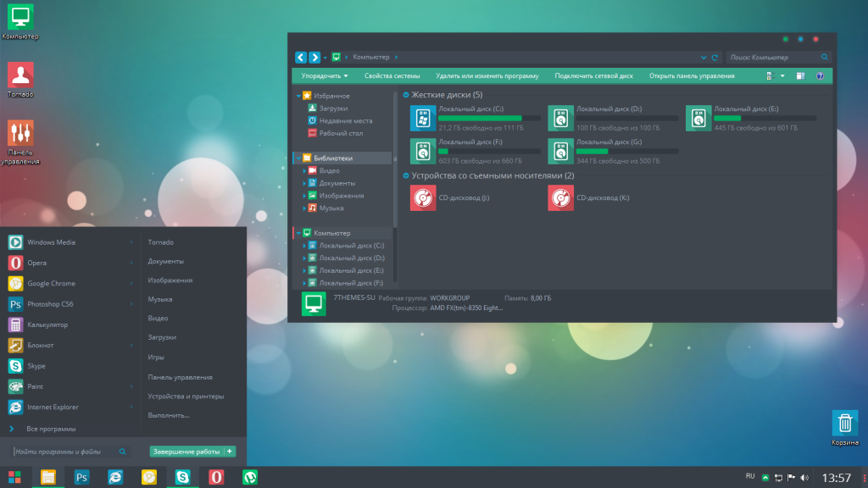Viewport: 868px width, 488px height.
Task: Open Local Disk (C:) drive icon
Action: pyautogui.click(x=423, y=118)
